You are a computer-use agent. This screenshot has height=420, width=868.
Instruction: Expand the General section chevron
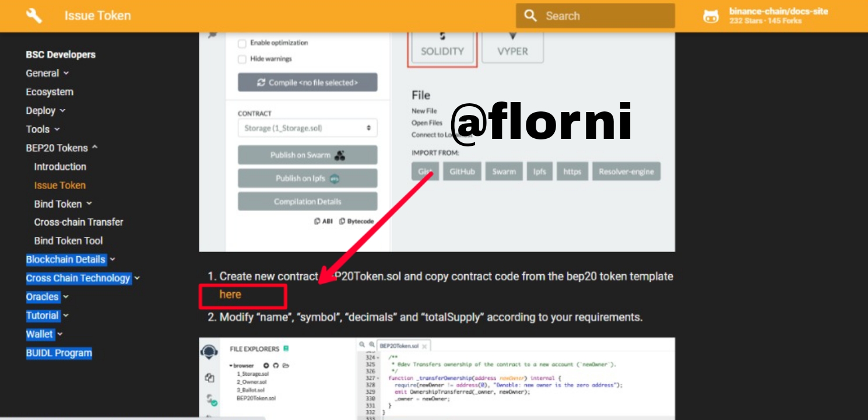[x=66, y=73]
